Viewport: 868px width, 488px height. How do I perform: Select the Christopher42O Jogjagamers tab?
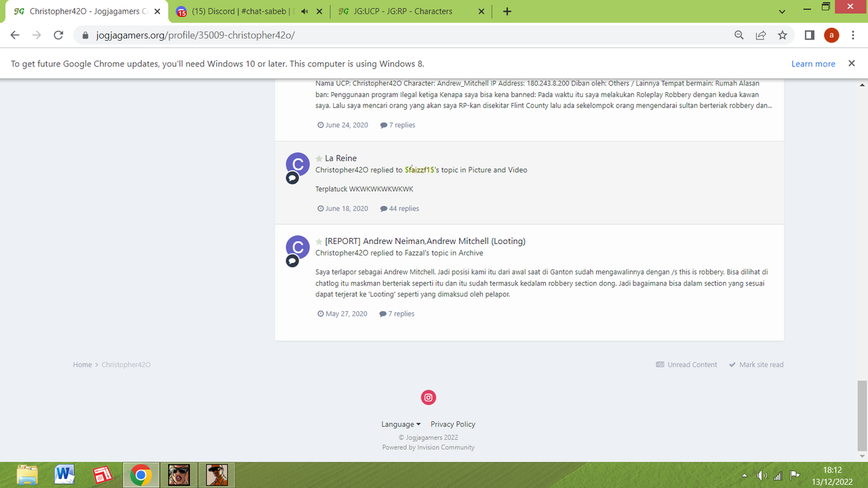click(87, 12)
